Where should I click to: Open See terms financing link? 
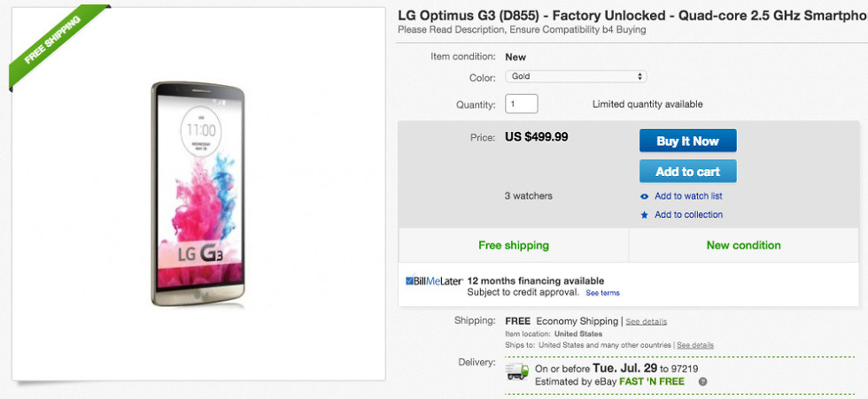point(602,293)
